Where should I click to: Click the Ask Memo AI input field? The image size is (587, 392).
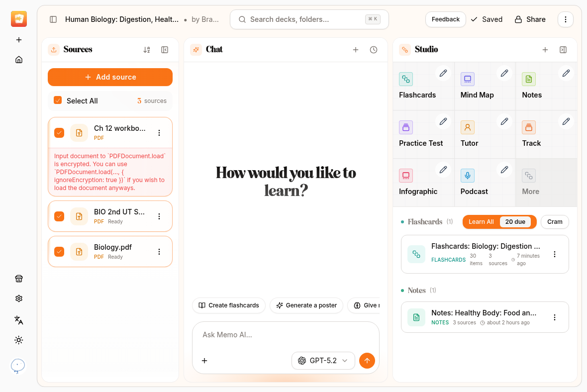point(285,335)
